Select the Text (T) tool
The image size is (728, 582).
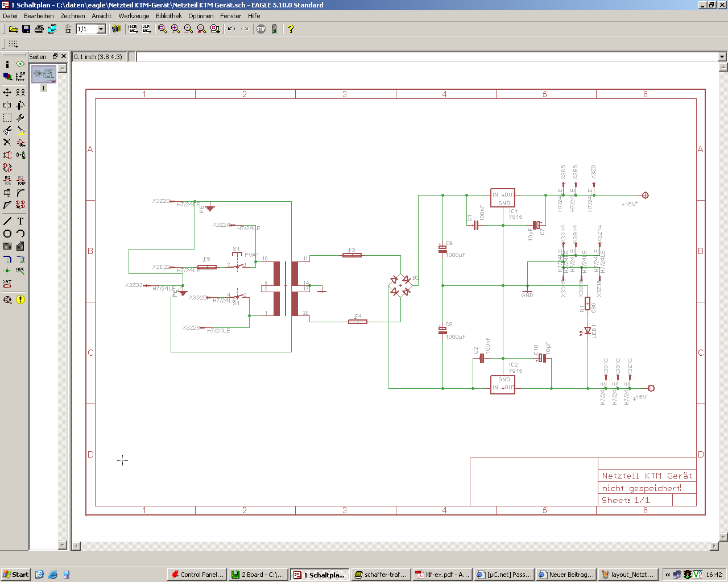(x=20, y=221)
